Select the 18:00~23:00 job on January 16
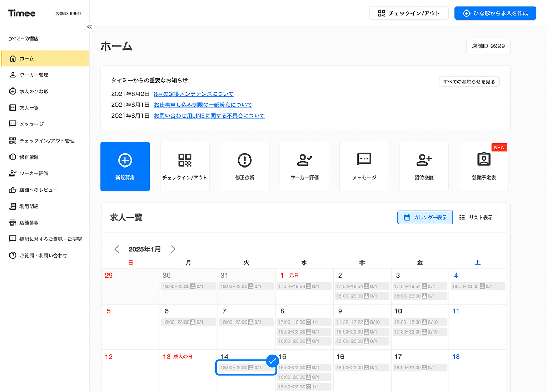Screen dimensions: 548x392 click(362, 368)
